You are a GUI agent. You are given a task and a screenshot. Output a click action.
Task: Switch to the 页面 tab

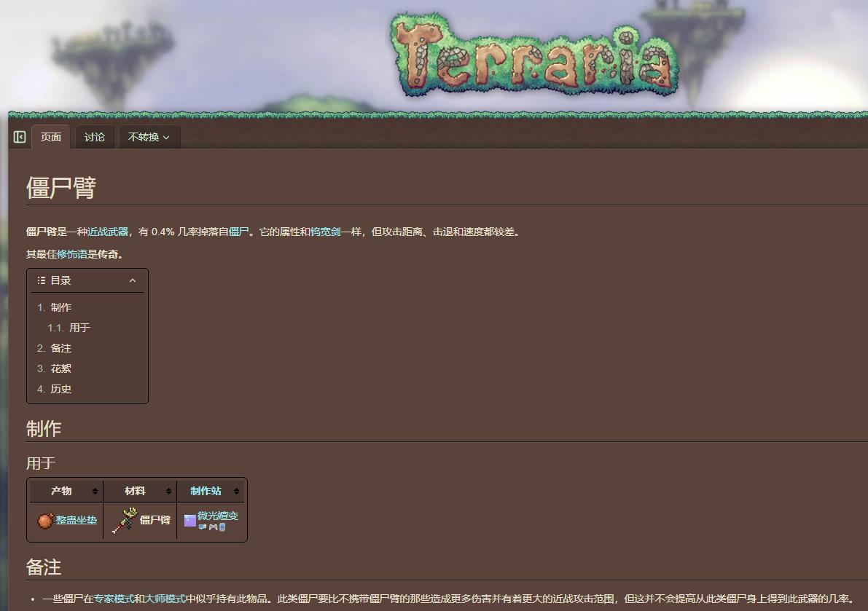click(51, 137)
